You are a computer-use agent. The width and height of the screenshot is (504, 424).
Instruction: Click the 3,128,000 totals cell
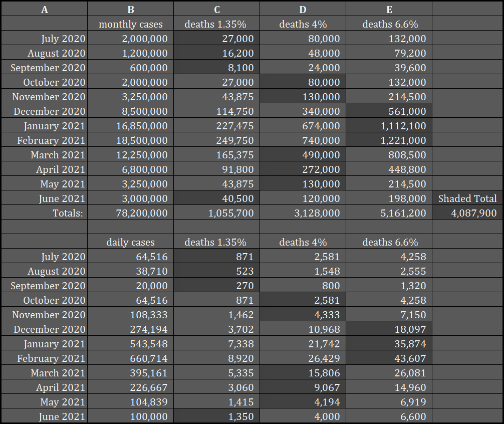tap(303, 213)
